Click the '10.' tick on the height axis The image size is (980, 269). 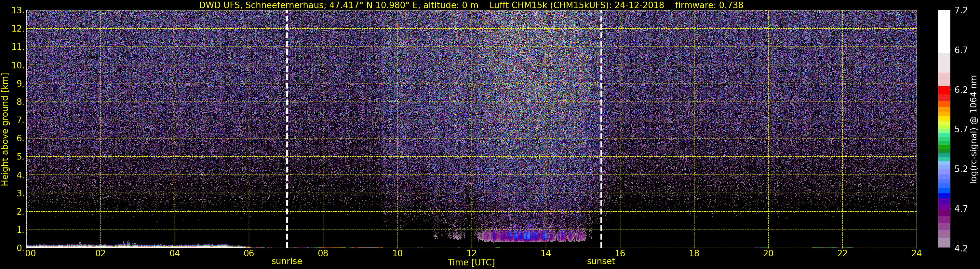point(18,65)
